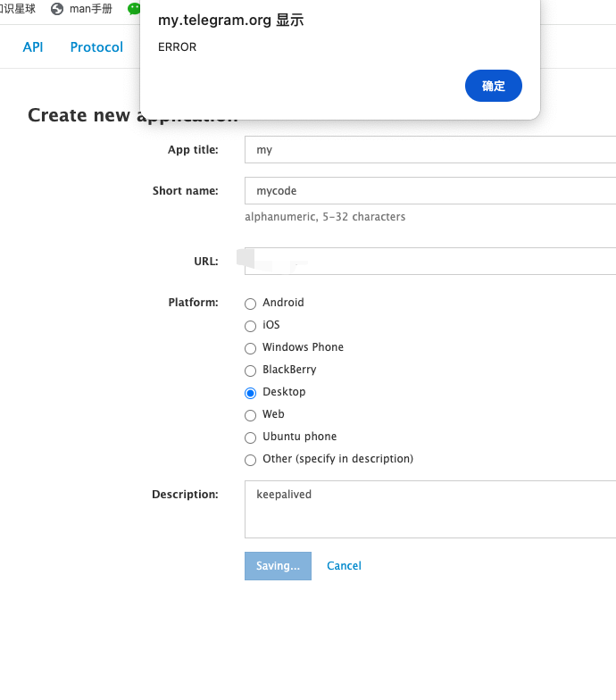Viewport: 616px width, 700px height.
Task: Select the Windows Phone radio button
Action: [x=250, y=348]
